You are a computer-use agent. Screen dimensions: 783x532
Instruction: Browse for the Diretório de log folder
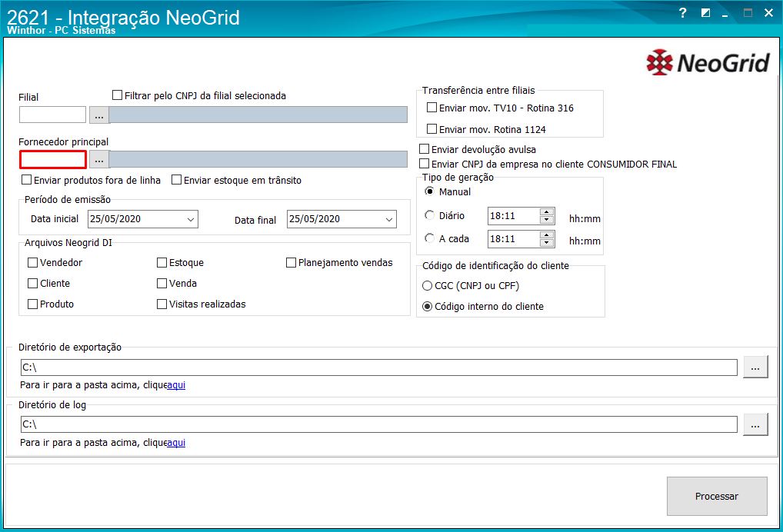point(755,424)
